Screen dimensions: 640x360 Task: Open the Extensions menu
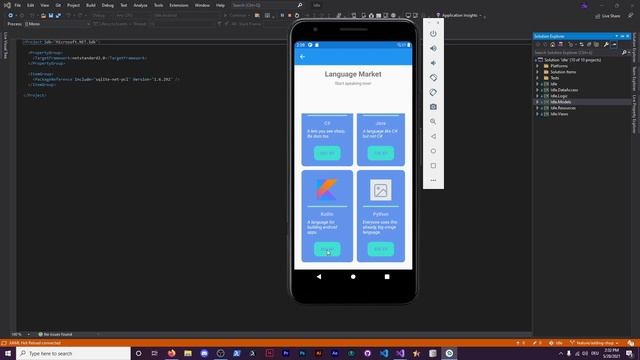click(179, 5)
